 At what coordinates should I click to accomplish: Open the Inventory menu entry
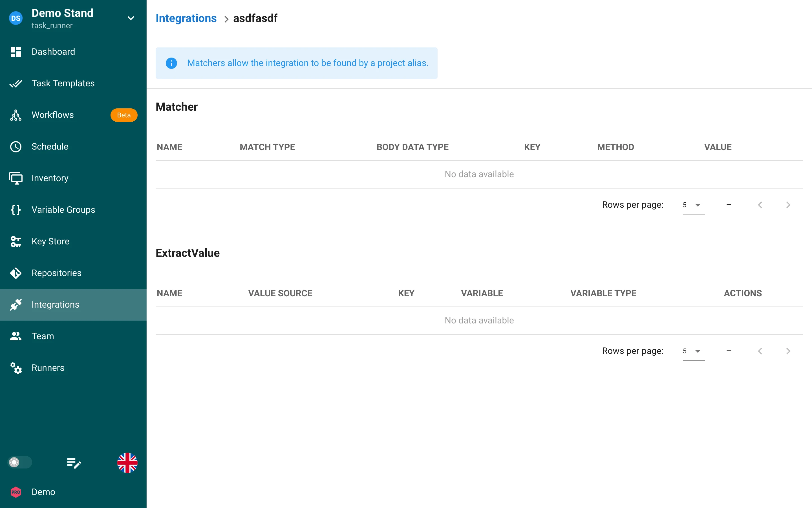[73, 178]
